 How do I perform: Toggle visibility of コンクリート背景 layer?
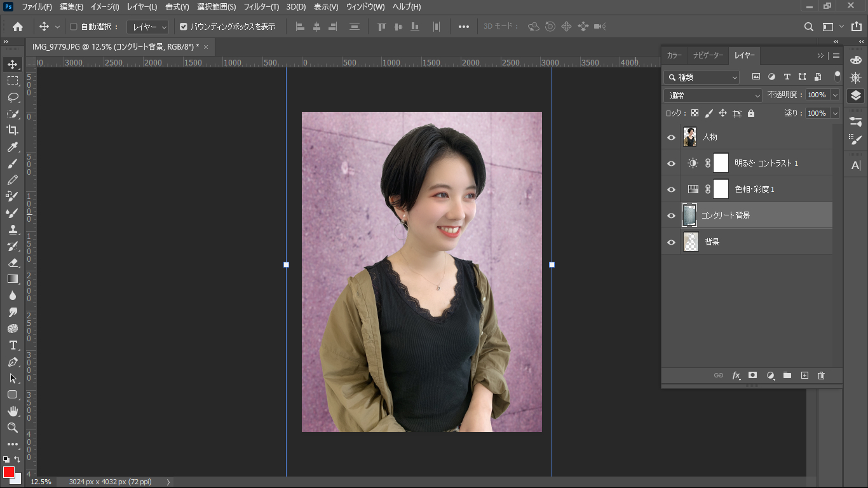click(671, 216)
